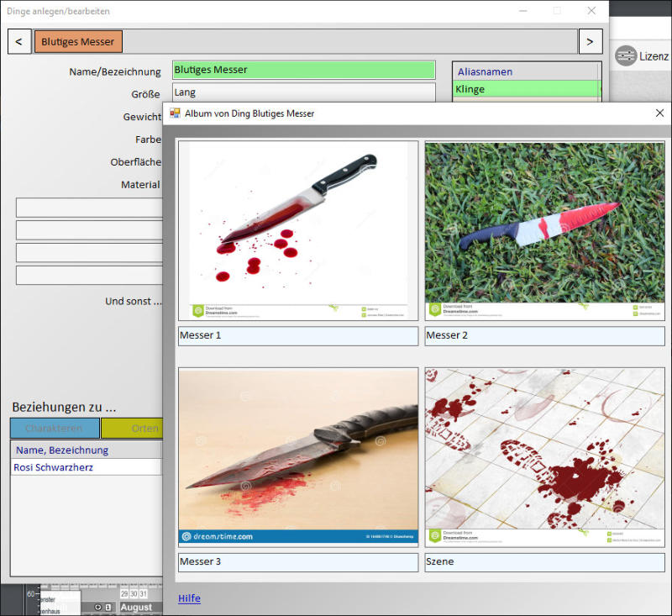Select the Klinge alias entry

click(x=526, y=89)
